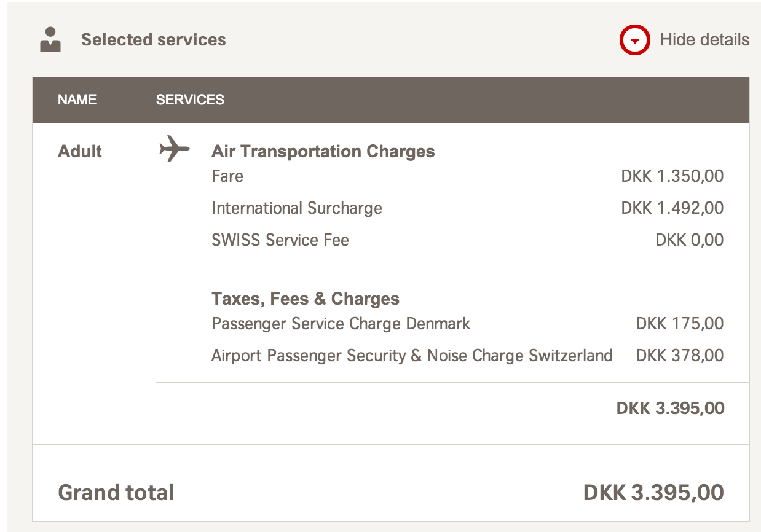Click the NAME column header

pos(77,100)
